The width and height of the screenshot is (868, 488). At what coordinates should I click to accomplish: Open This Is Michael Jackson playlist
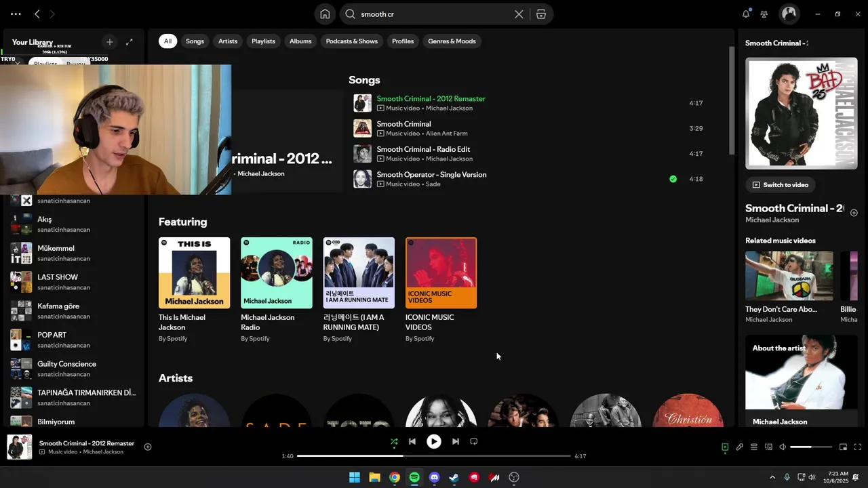pyautogui.click(x=194, y=290)
